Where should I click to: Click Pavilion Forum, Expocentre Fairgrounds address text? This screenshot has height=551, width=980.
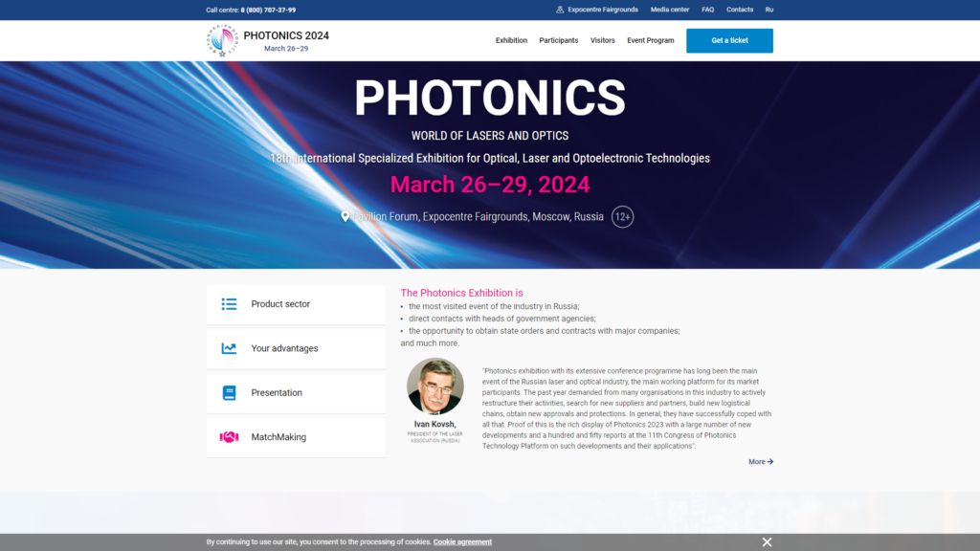[479, 217]
